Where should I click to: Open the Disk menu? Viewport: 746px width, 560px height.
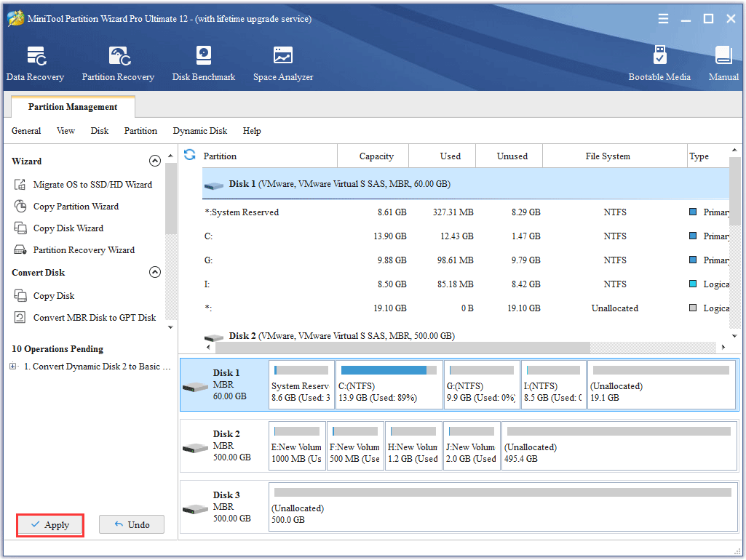click(x=100, y=131)
